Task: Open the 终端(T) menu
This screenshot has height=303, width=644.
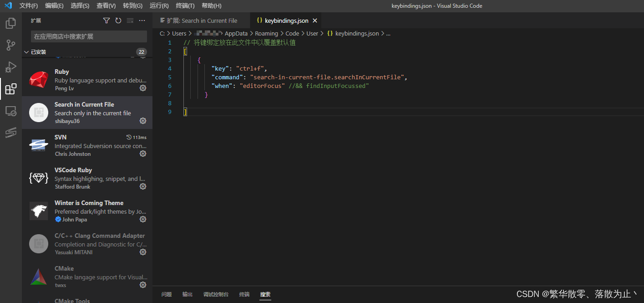Action: pos(185,6)
